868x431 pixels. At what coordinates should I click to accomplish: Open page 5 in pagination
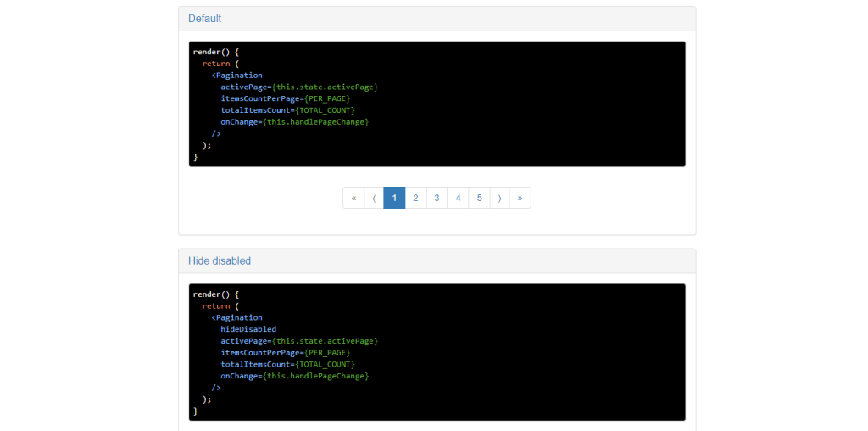tap(480, 198)
